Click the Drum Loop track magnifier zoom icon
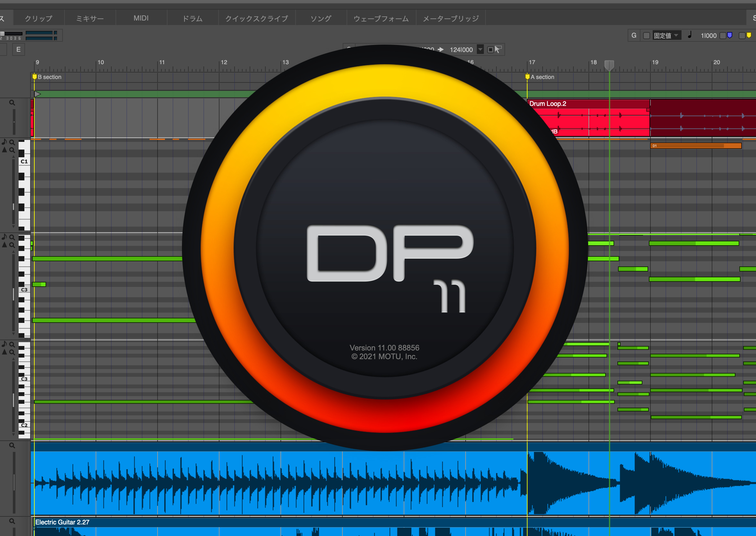The width and height of the screenshot is (756, 536). coord(12,103)
